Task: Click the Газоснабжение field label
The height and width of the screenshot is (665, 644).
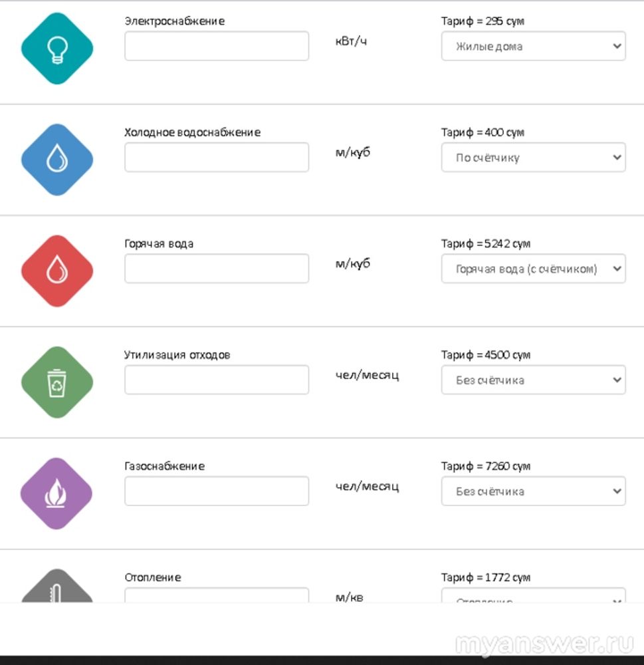Action: click(x=164, y=466)
